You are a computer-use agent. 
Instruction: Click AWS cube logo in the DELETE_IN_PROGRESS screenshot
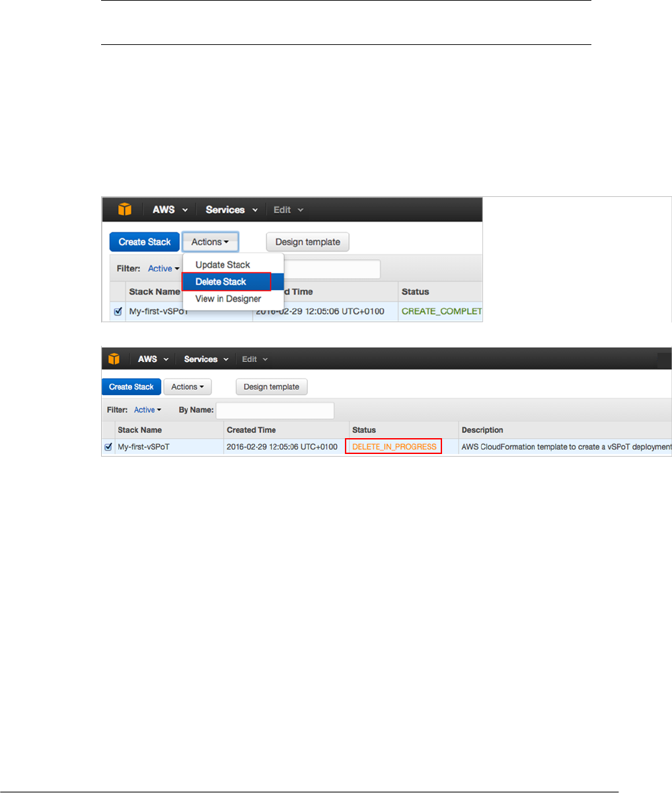coord(114,359)
